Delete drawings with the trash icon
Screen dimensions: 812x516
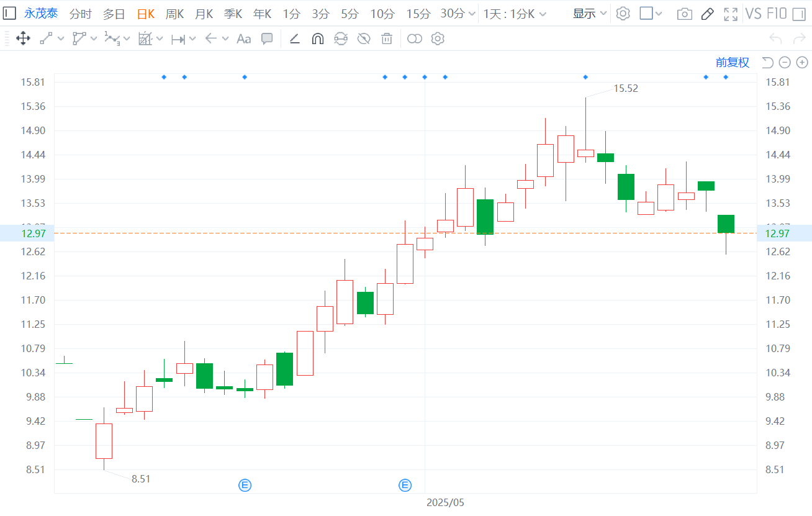tap(387, 39)
